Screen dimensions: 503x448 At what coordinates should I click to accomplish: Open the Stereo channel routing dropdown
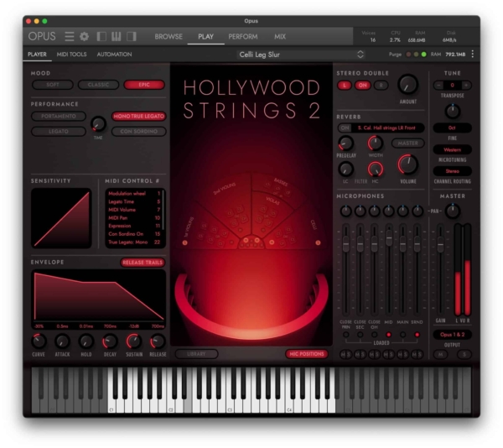tap(453, 171)
